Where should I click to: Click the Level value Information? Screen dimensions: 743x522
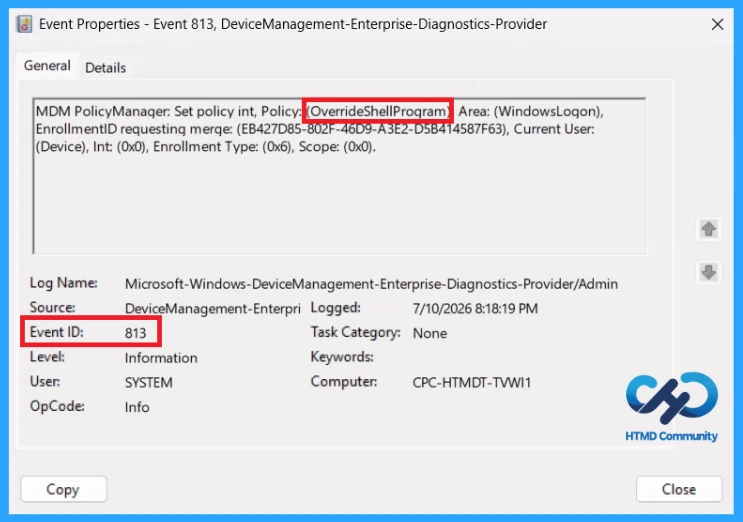tap(161, 358)
